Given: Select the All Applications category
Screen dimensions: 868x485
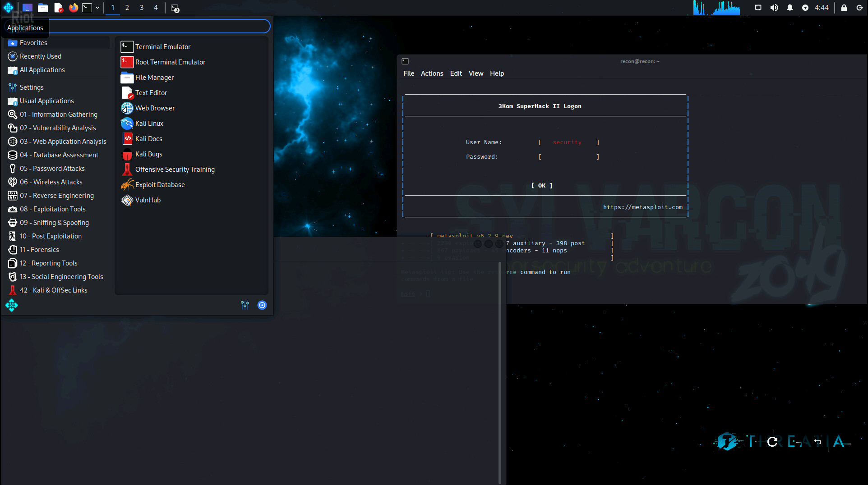Looking at the screenshot, I should (x=42, y=70).
